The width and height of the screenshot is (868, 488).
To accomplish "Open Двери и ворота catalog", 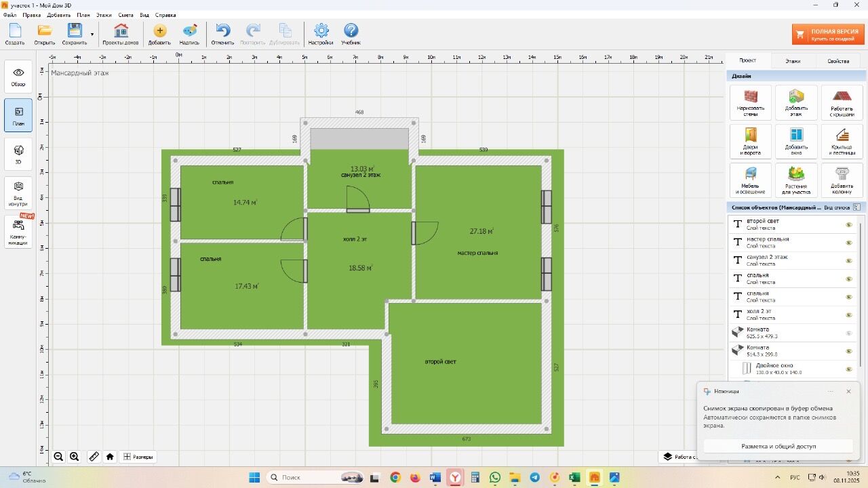I will coord(750,141).
